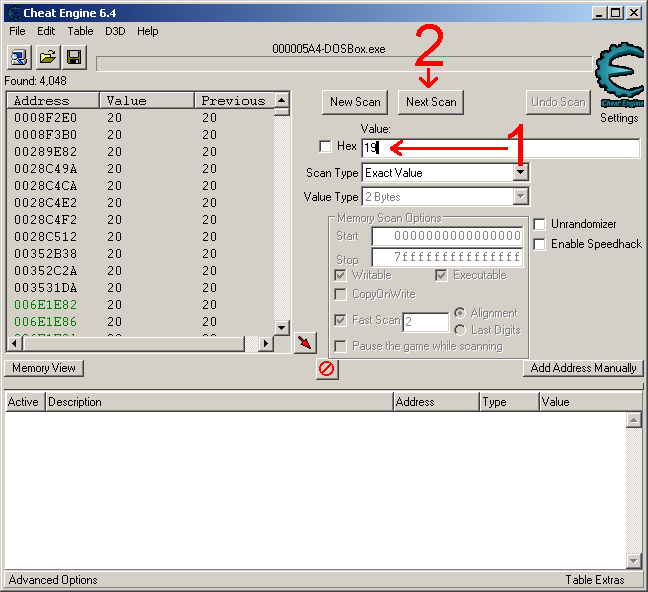This screenshot has height=592, width=648.
Task: Click the Previous column header
Action: pos(235,101)
